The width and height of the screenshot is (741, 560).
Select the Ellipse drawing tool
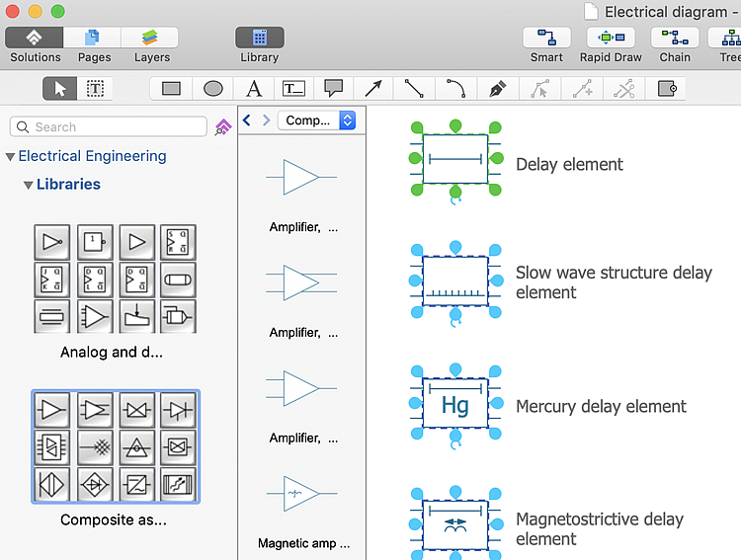212,89
